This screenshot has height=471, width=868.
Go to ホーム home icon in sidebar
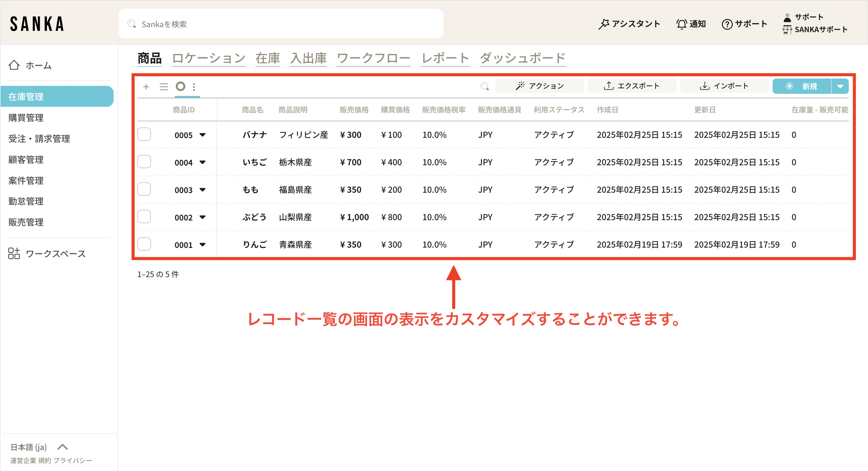point(14,65)
